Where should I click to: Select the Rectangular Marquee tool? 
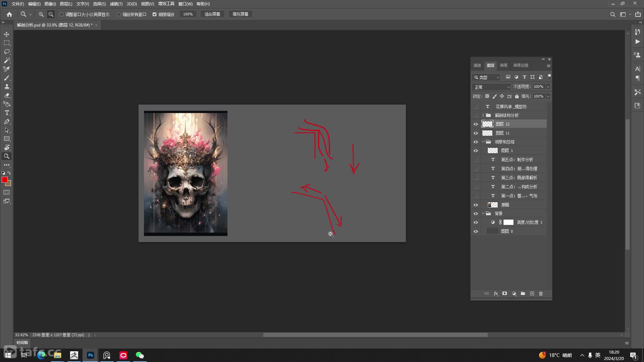coord(7,43)
